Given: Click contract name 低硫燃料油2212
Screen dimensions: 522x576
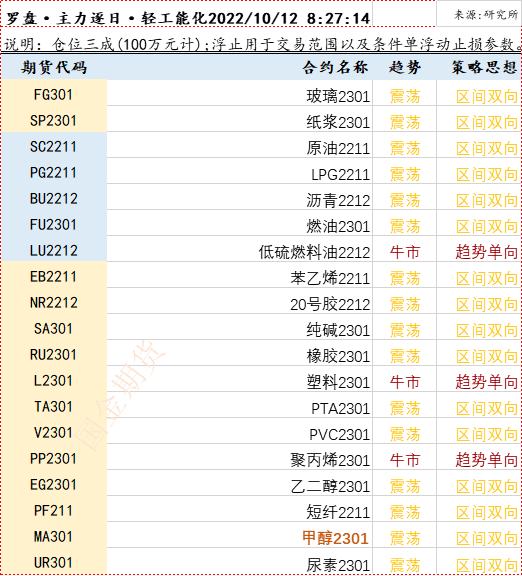Looking at the screenshot, I should click(x=314, y=252).
